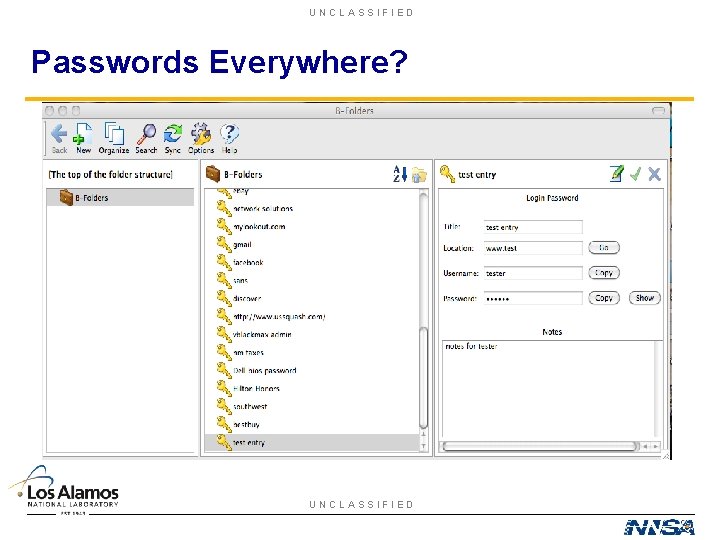Click the key icon next to gmail
720x540 pixels.
tap(224, 244)
